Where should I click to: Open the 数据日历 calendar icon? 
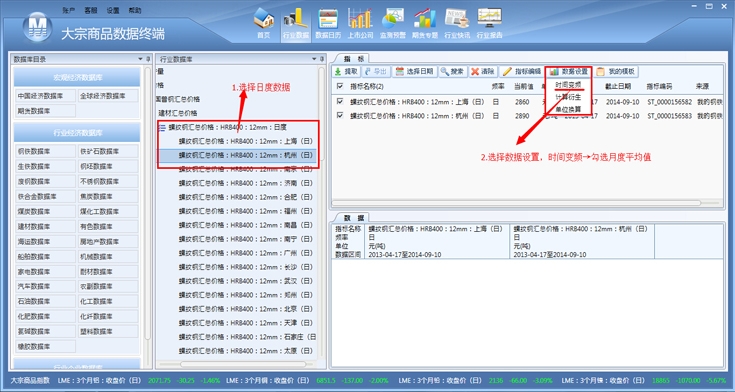click(328, 23)
